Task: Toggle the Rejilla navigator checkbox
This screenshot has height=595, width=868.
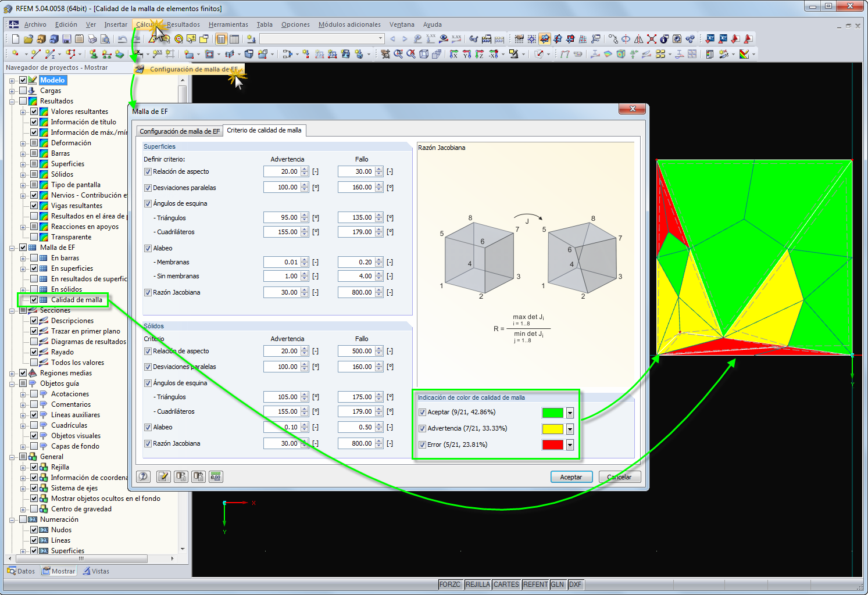Action: pyautogui.click(x=34, y=467)
